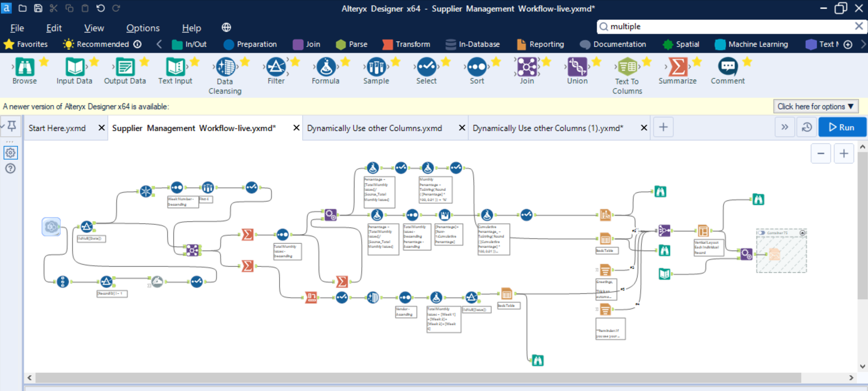Toggle the favorite star on Input Data

coord(94,62)
